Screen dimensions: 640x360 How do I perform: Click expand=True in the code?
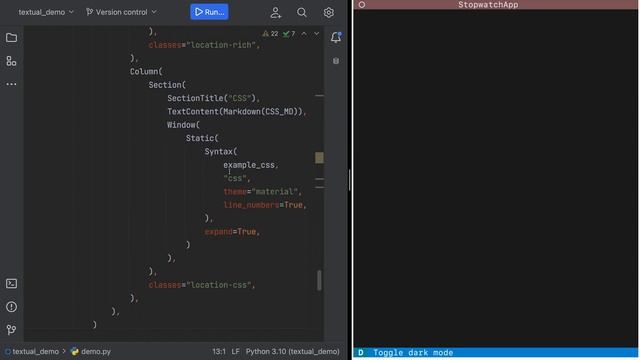[x=232, y=231]
